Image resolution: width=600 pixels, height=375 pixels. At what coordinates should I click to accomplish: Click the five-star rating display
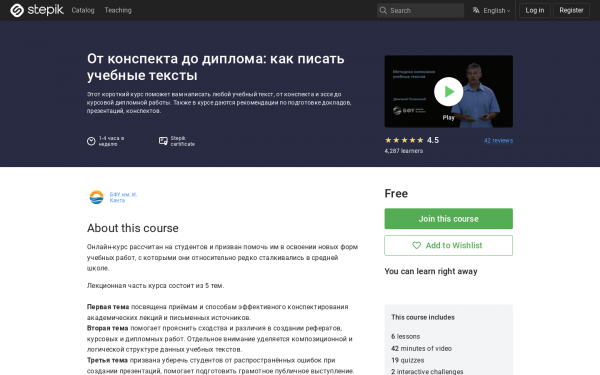click(x=404, y=140)
